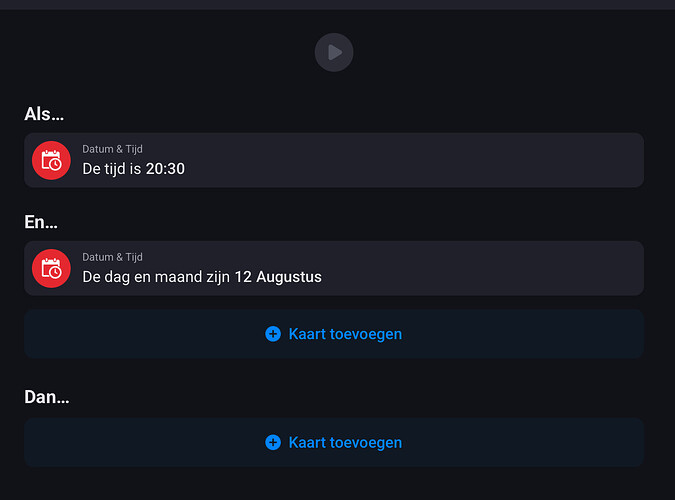Click the dark top bar above the play button
The width and height of the screenshot is (675, 500).
[x=337, y=4]
